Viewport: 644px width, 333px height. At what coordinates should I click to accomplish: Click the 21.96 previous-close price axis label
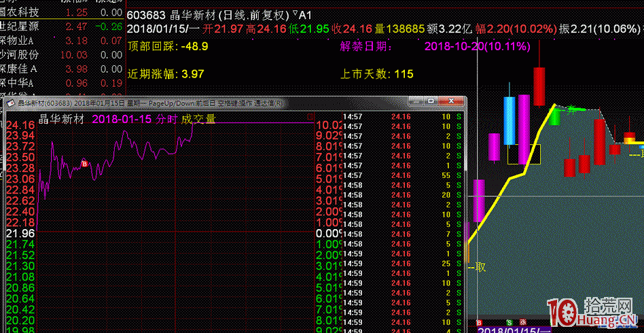coord(20,233)
